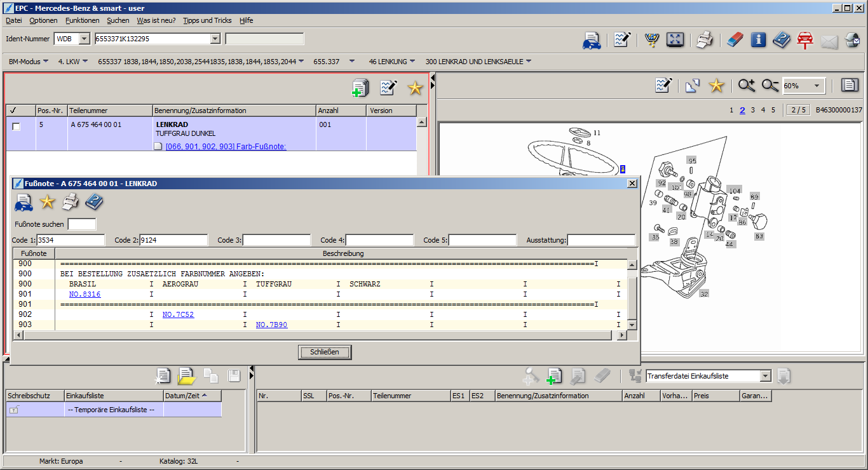
Task: Go to illustration page 5
Action: 773,110
